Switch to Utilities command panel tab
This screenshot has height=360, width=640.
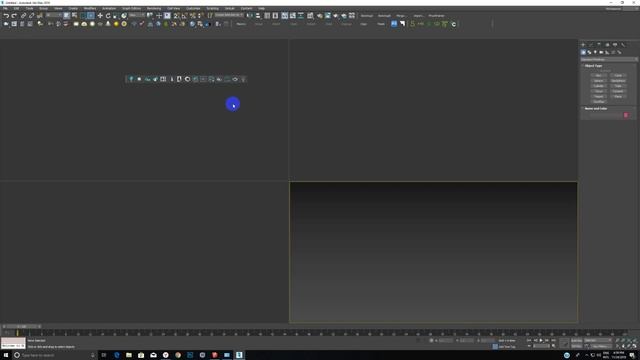coord(623,44)
